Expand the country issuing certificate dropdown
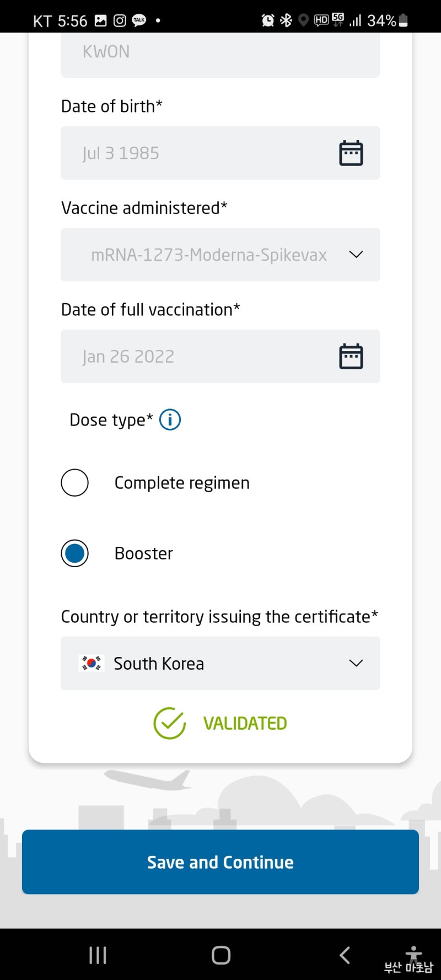Screen dimensions: 441x980 point(356,663)
